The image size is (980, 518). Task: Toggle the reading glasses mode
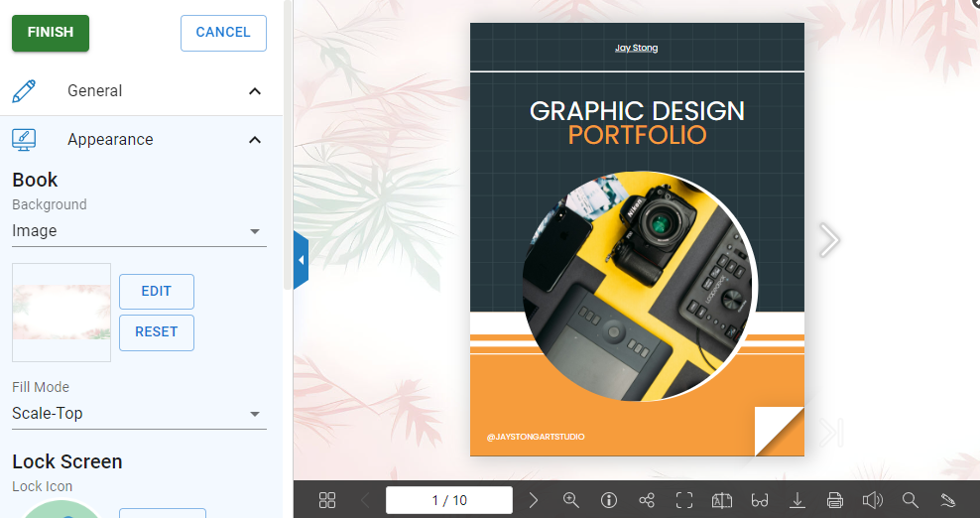click(x=760, y=500)
